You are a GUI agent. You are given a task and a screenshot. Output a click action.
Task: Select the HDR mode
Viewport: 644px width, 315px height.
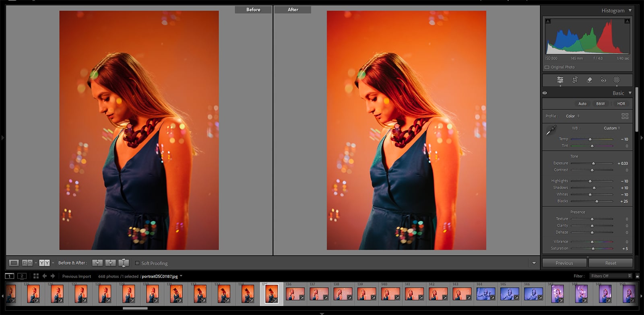[x=621, y=103]
